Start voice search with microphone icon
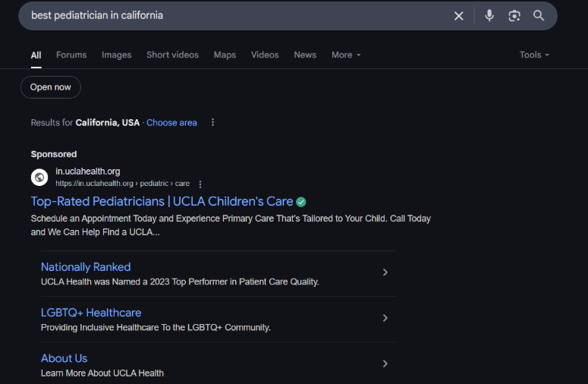The height and width of the screenshot is (384, 588). pyautogui.click(x=489, y=16)
